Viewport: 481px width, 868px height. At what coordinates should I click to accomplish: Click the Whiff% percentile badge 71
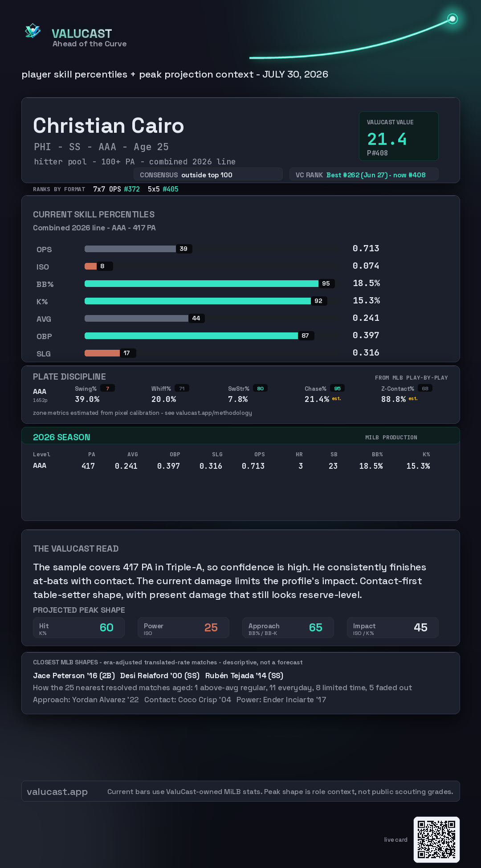tap(182, 389)
